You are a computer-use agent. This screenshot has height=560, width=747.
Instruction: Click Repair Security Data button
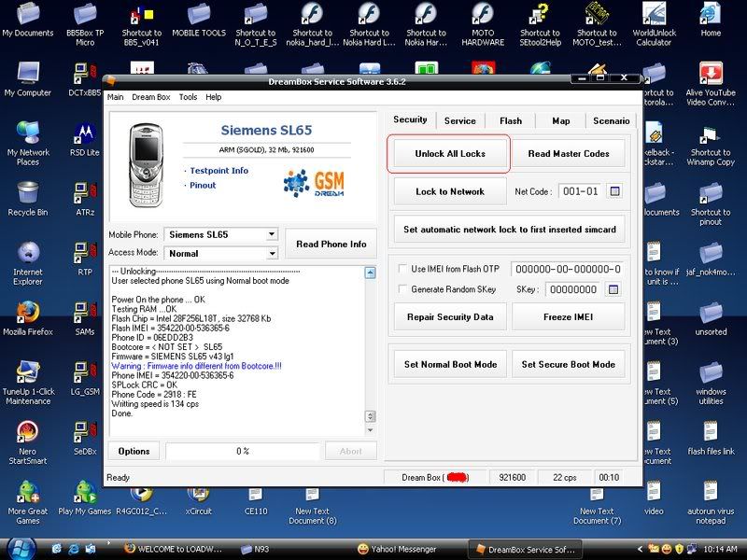pos(450,316)
